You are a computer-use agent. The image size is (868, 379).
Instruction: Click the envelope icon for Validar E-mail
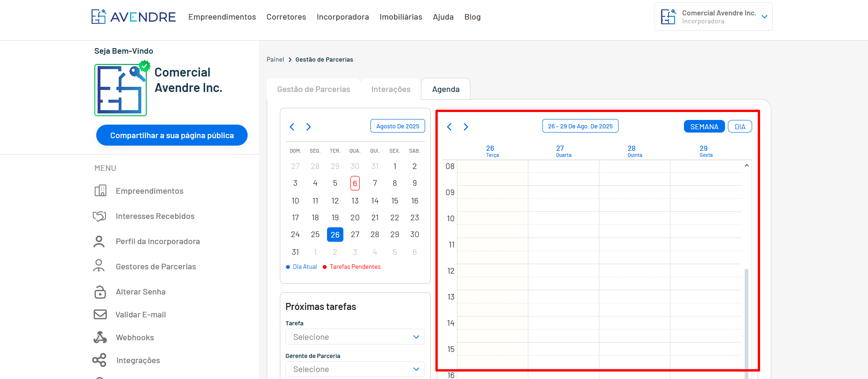coord(100,315)
